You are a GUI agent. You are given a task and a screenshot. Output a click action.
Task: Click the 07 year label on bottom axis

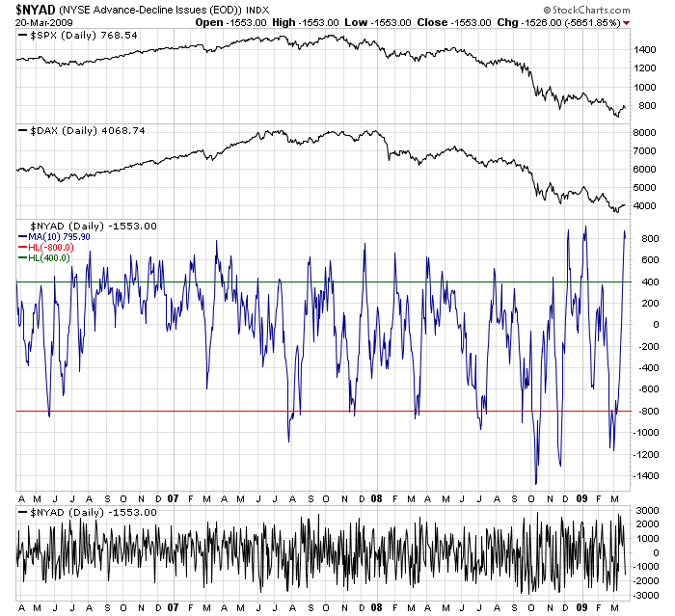point(173,607)
